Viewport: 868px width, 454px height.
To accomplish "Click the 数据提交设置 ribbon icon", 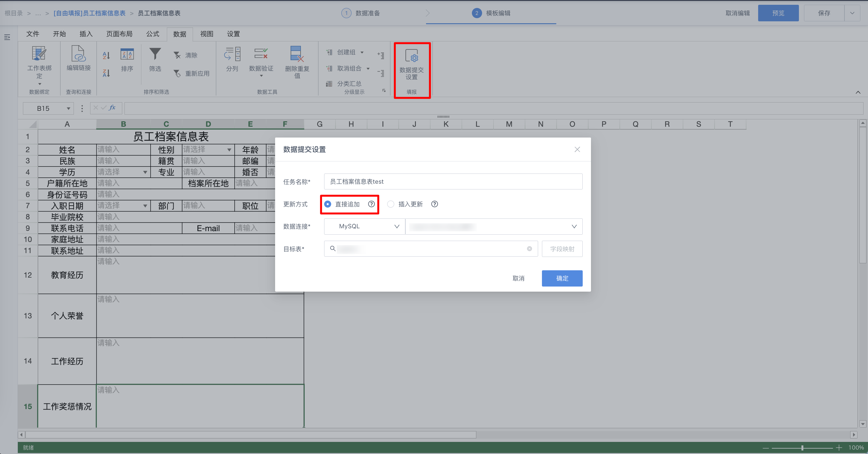I will [x=411, y=56].
